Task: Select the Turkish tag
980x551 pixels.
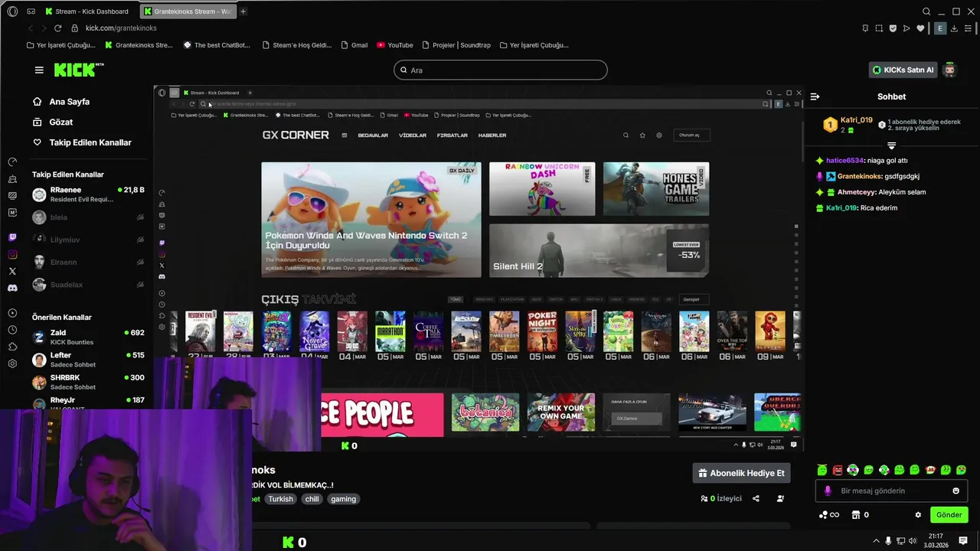Action: (x=280, y=499)
